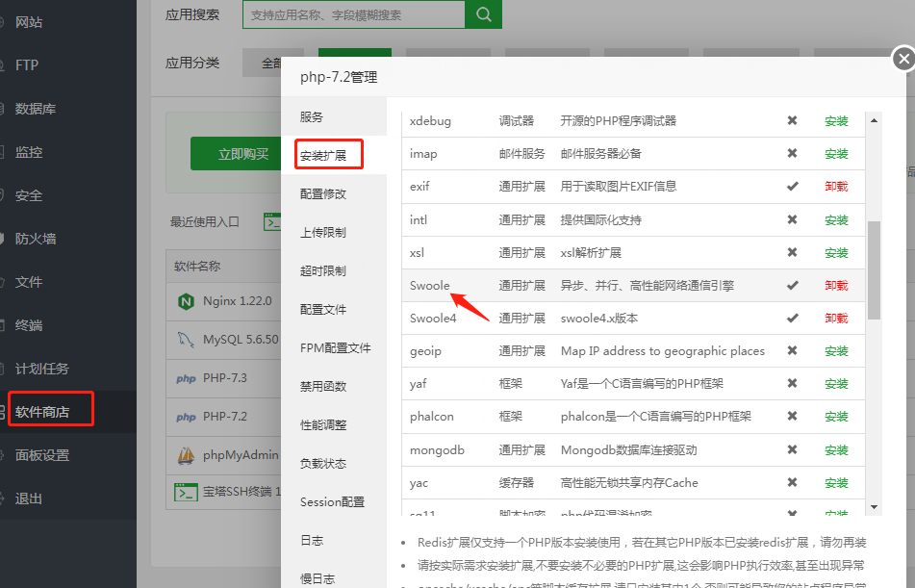Viewport: 915px width, 588px height.
Task: Switch to the 配置修改 tab
Action: (323, 193)
